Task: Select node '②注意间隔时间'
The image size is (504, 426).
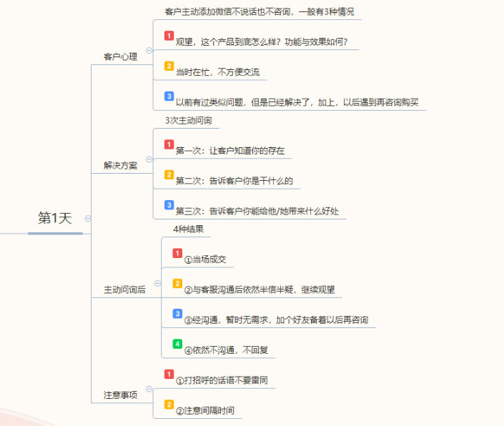Action: (x=205, y=410)
